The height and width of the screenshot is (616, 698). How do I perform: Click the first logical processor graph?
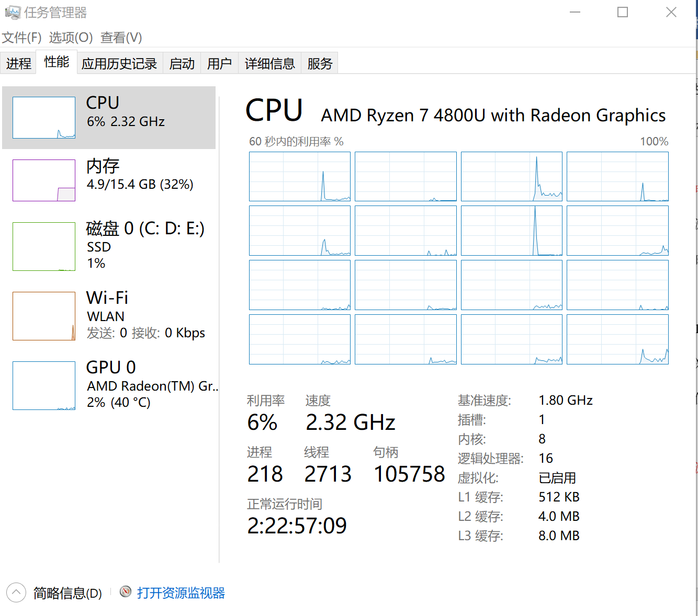pyautogui.click(x=300, y=177)
